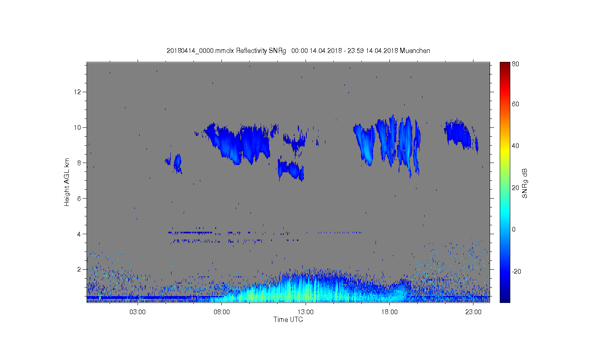Click the height tick label 6
The height and width of the screenshot is (364, 607).
(79, 198)
